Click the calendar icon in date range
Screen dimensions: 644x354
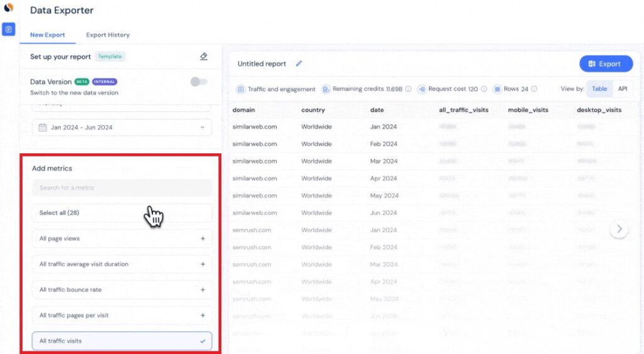click(x=42, y=127)
